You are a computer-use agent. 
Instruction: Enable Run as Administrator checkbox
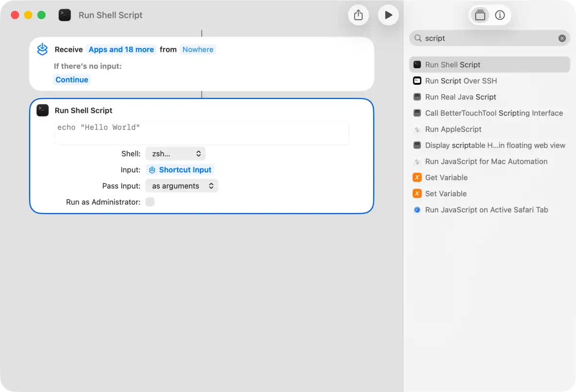click(150, 202)
